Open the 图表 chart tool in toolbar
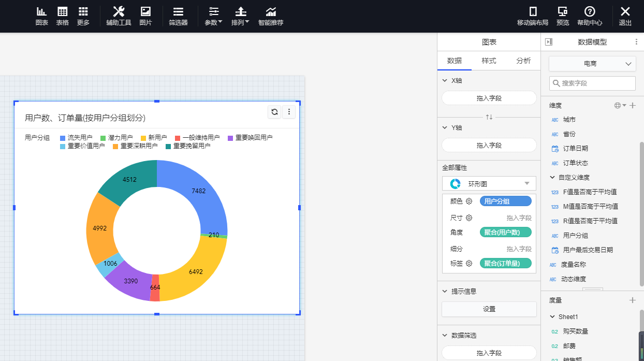 click(42, 16)
